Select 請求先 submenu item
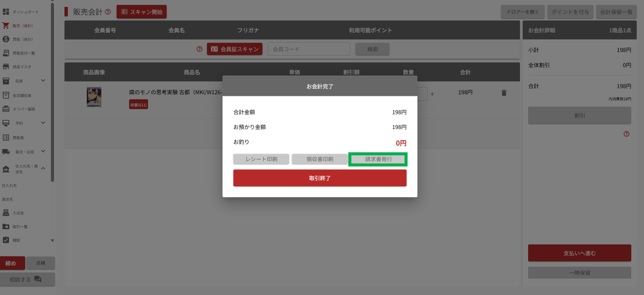The width and height of the screenshot is (644, 295). [8, 199]
